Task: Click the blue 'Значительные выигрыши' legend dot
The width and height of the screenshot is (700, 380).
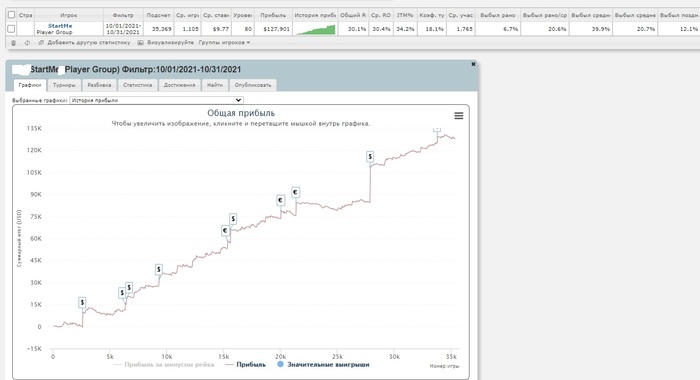Action: point(280,364)
